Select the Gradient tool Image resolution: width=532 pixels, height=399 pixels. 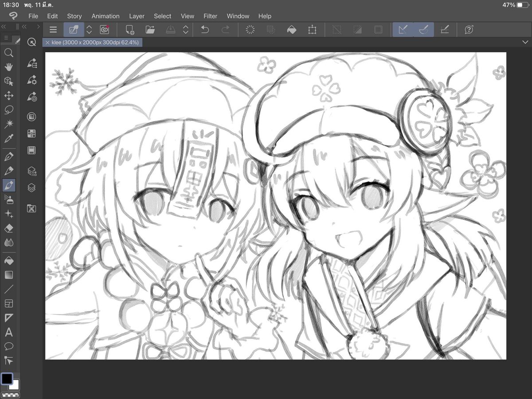click(x=8, y=275)
